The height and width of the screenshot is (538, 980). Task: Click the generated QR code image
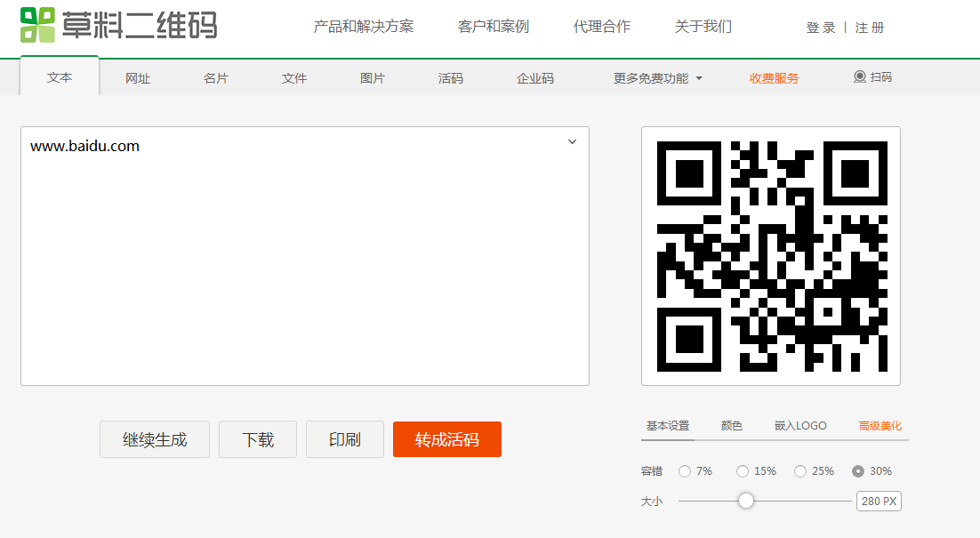pyautogui.click(x=771, y=256)
